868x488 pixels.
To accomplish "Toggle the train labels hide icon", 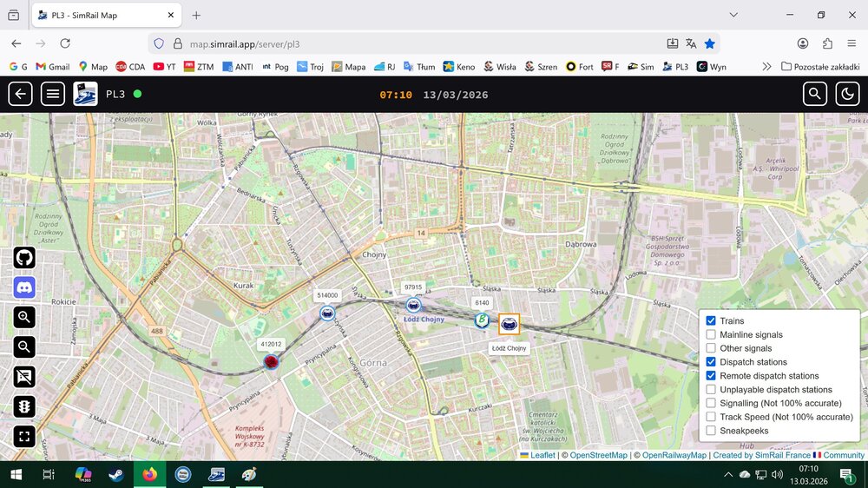I will point(24,377).
